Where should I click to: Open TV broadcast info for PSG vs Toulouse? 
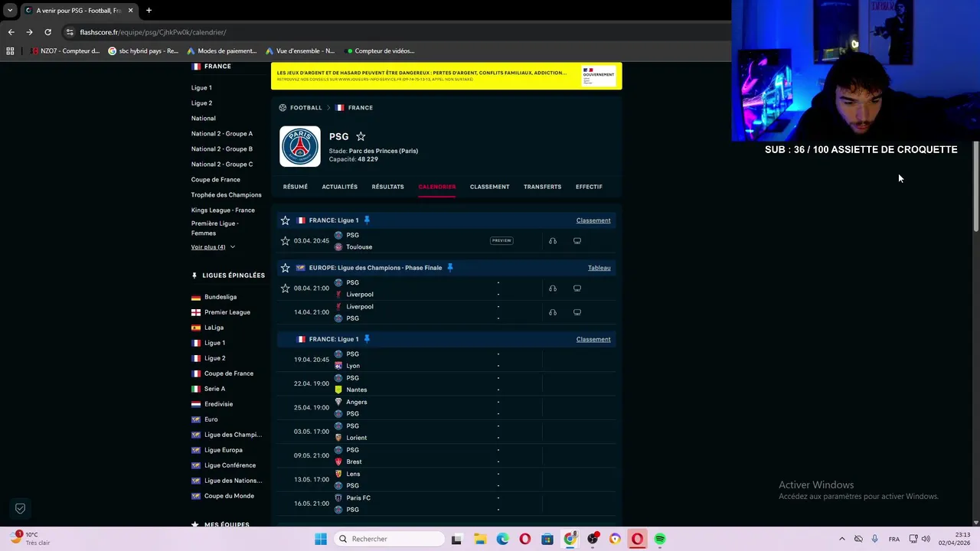point(577,241)
